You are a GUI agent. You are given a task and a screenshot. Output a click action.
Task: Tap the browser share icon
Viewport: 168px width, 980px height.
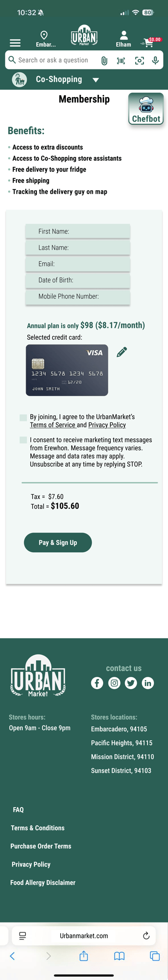84,956
